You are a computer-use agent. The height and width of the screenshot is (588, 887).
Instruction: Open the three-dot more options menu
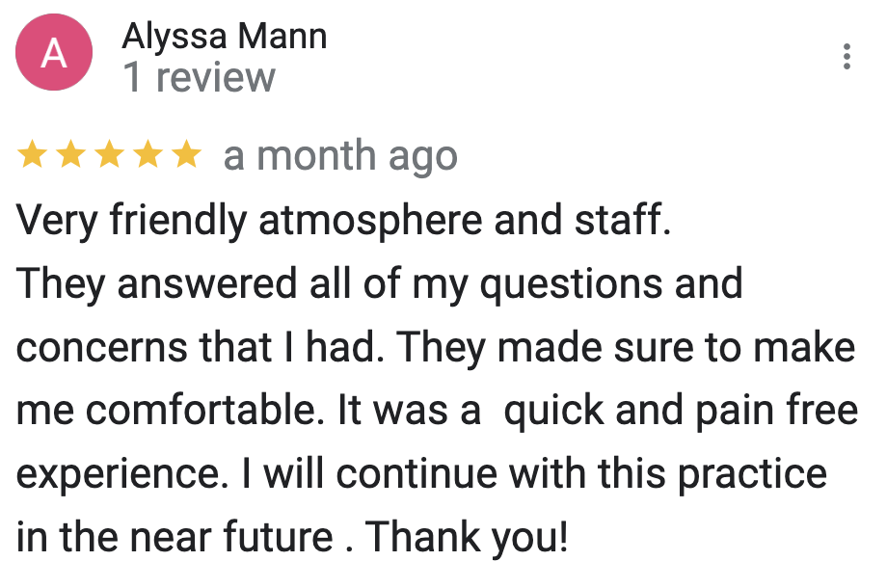click(847, 57)
